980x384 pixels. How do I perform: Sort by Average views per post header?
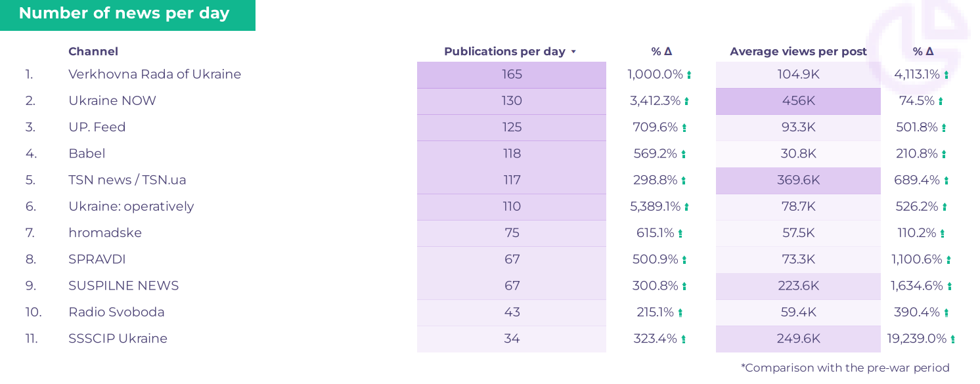tap(798, 51)
